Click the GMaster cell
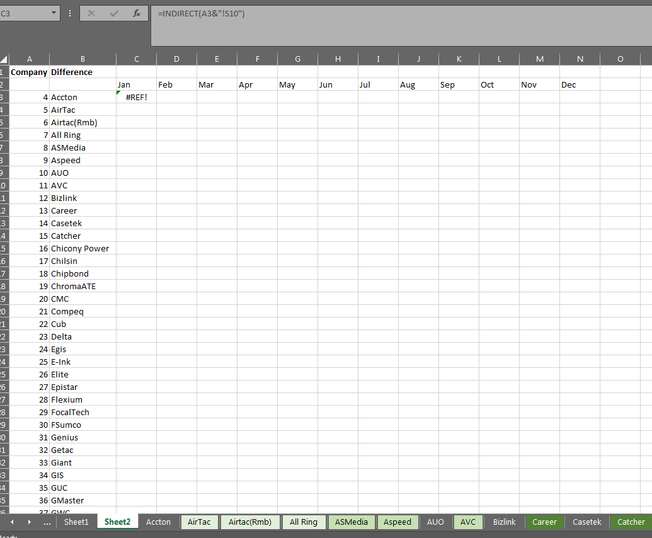 83,501
